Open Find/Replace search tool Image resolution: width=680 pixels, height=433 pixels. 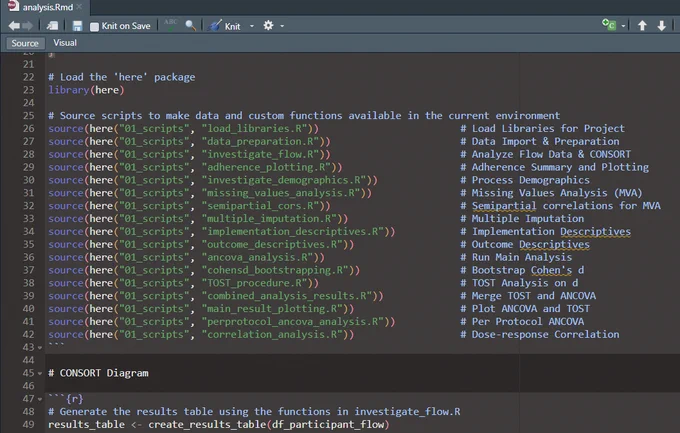pyautogui.click(x=191, y=26)
